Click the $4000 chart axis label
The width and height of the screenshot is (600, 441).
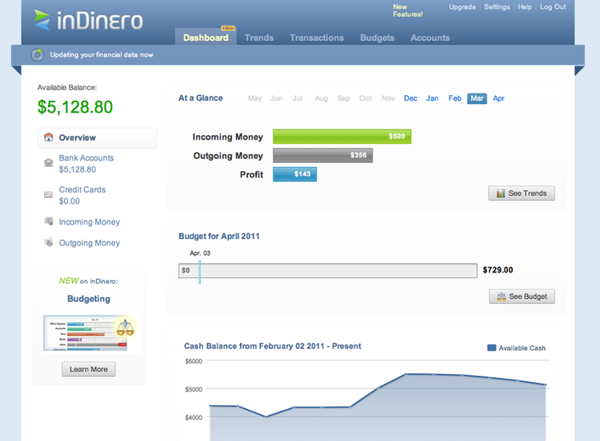[194, 418]
